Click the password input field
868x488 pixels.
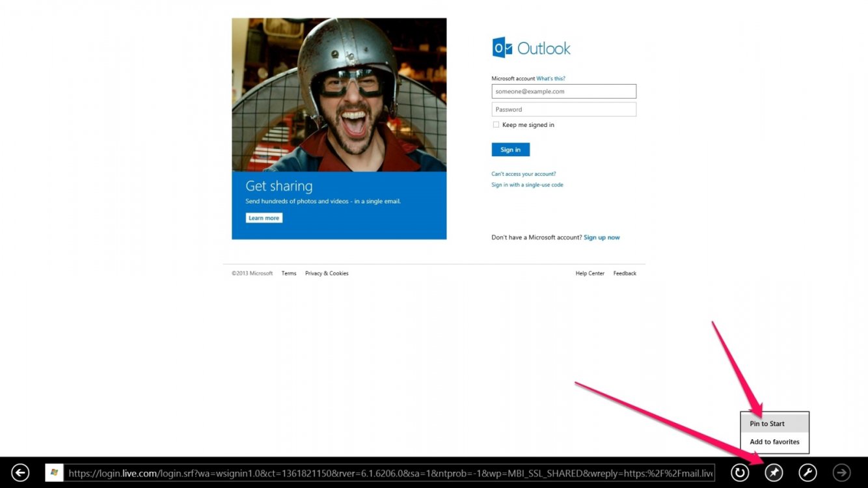click(x=563, y=109)
